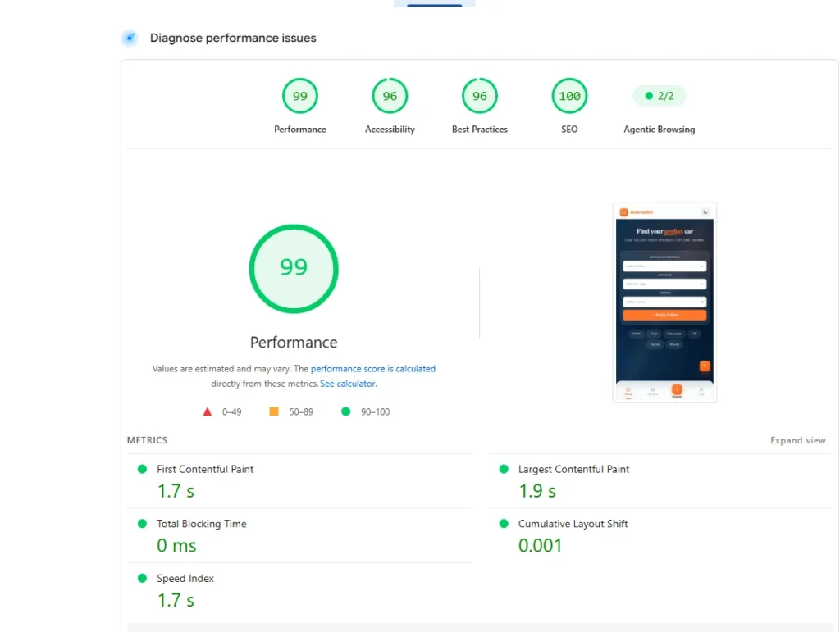Expand the Speed Index metric
Viewport: 840px width, 632px height.
click(299, 591)
